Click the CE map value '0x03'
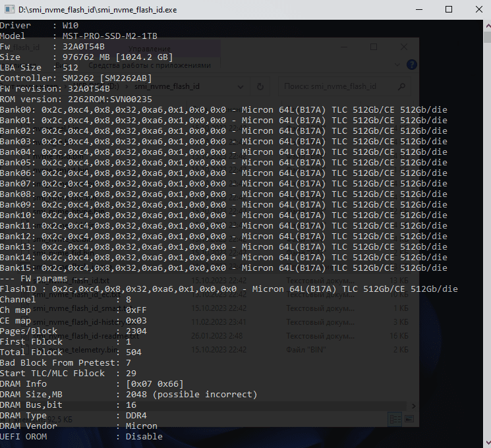 coord(136,321)
